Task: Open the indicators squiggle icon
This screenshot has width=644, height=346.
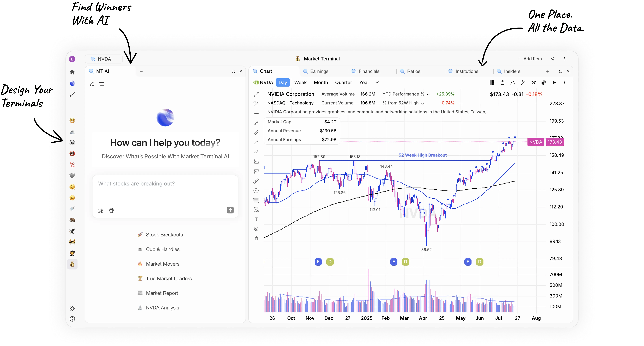Action: pyautogui.click(x=513, y=82)
